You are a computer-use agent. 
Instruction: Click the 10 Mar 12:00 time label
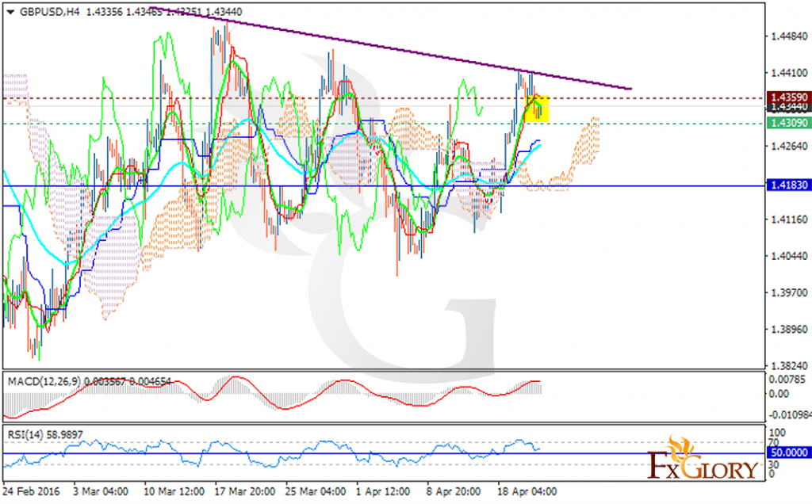[x=174, y=491]
